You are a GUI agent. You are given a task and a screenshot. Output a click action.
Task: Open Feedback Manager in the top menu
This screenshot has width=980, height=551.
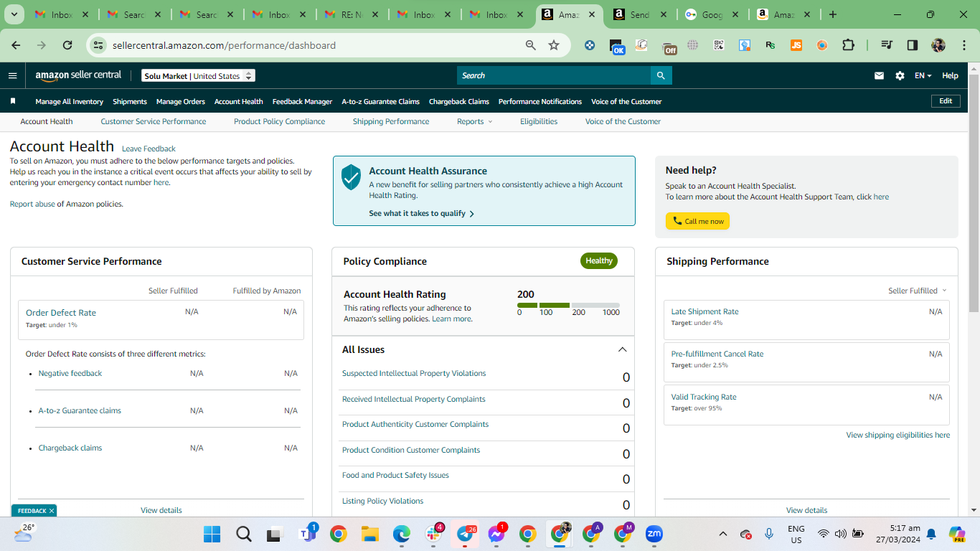click(302, 101)
